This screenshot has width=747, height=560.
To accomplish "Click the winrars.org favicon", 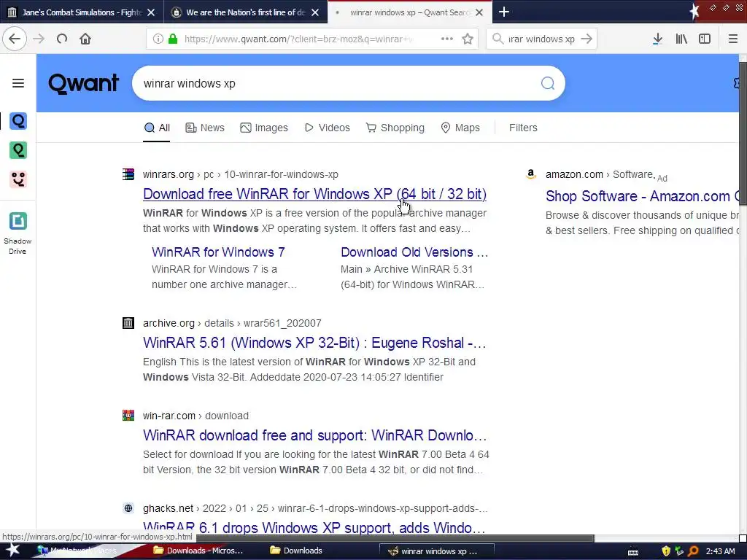I will pyautogui.click(x=128, y=174).
